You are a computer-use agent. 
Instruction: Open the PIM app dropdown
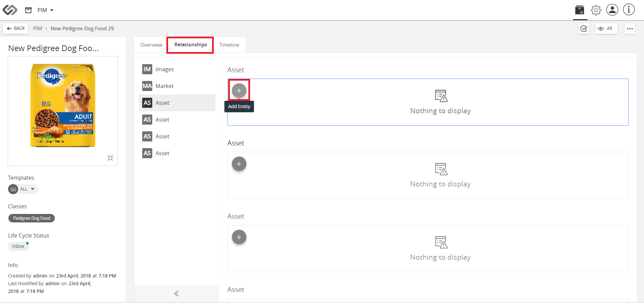pos(45,10)
